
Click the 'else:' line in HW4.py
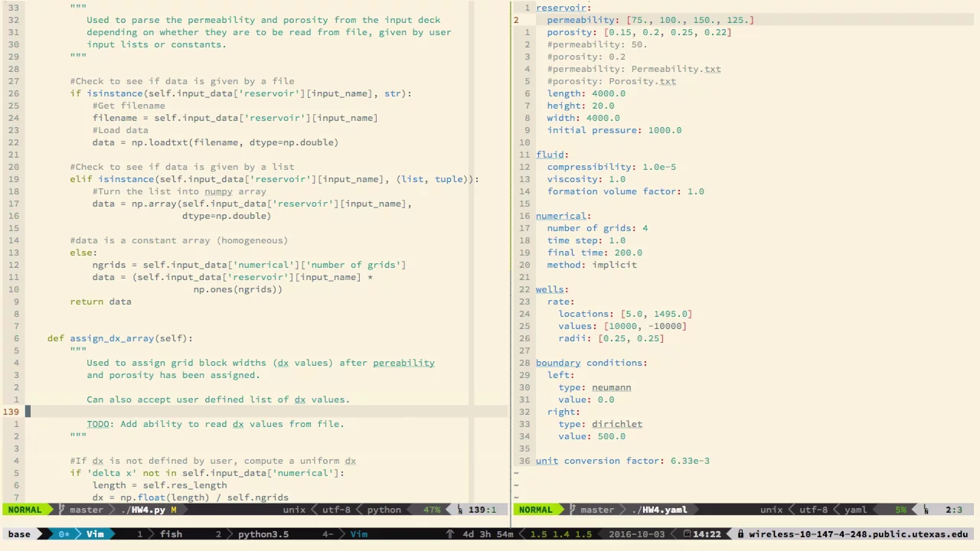(x=83, y=253)
